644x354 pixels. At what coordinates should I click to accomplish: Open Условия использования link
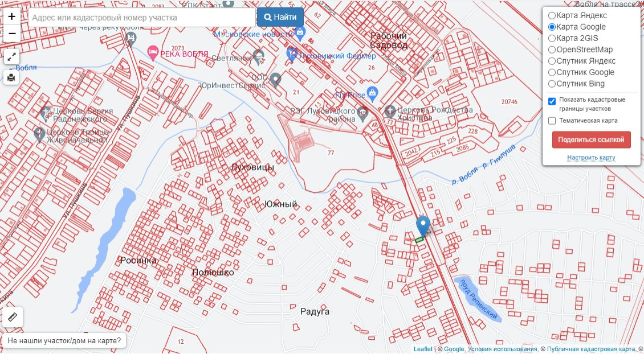coord(502,349)
